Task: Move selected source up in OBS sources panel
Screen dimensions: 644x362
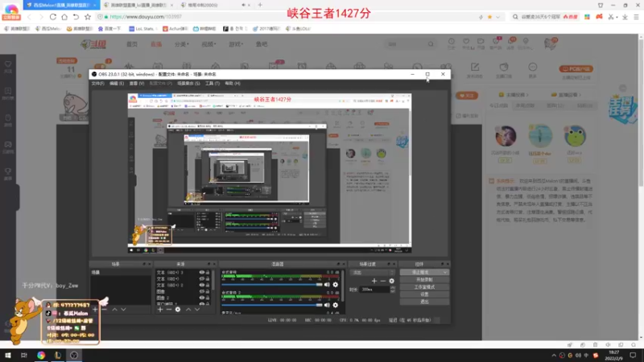Action: click(188, 310)
